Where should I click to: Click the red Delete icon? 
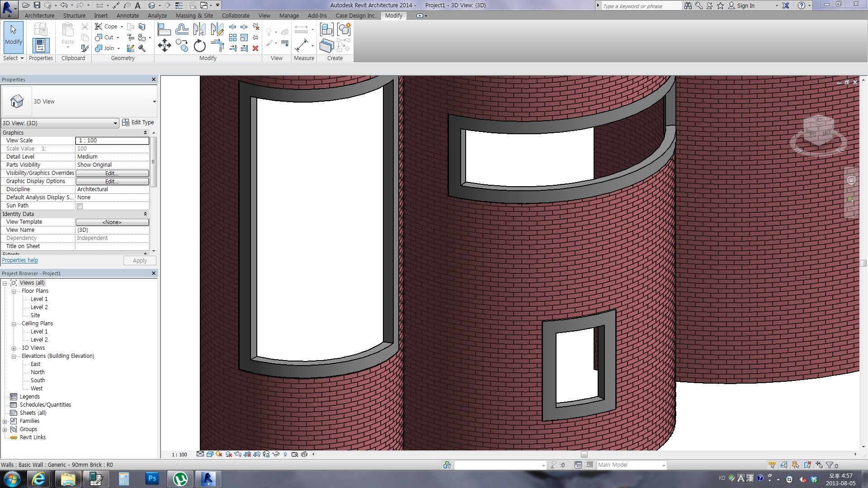(x=255, y=48)
